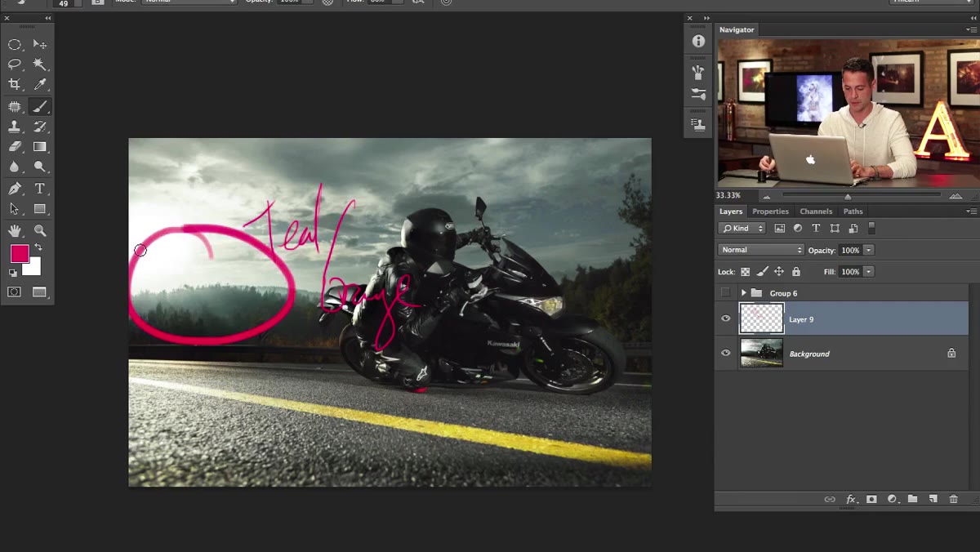Select the Magic Wand tool
The width and height of the screenshot is (980, 552).
[39, 64]
